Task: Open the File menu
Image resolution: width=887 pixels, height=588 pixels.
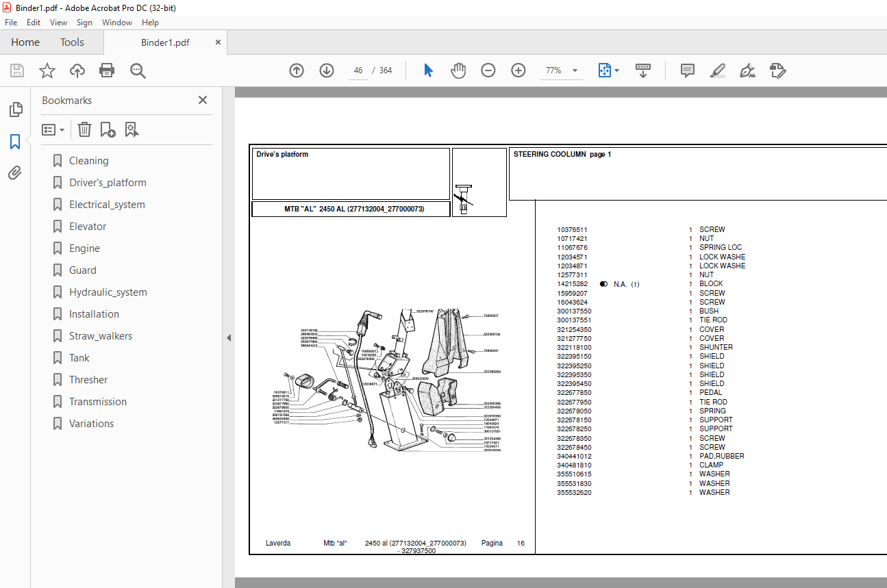Action: click(11, 23)
